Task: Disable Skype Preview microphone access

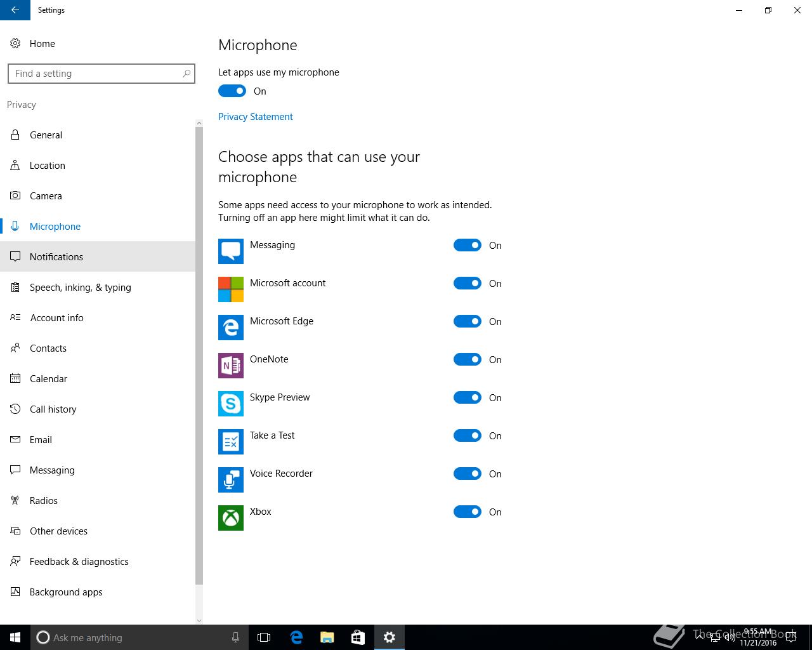Action: click(x=468, y=397)
